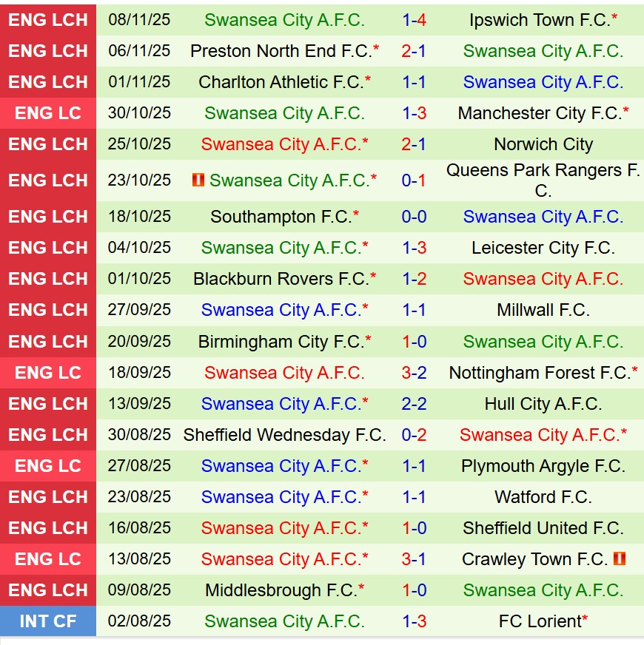Open the Preston North End F.C. team page
The width and height of the screenshot is (644, 645).
281,51
